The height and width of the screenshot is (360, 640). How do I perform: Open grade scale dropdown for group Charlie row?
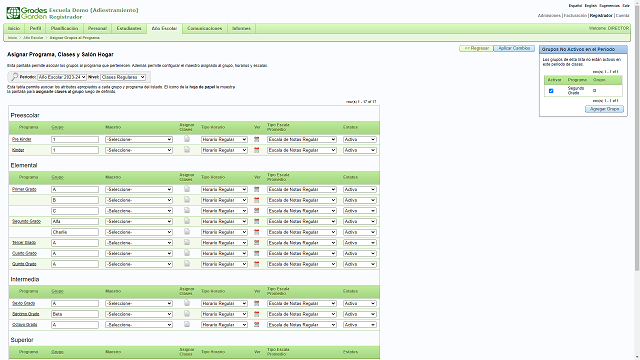[302, 232]
